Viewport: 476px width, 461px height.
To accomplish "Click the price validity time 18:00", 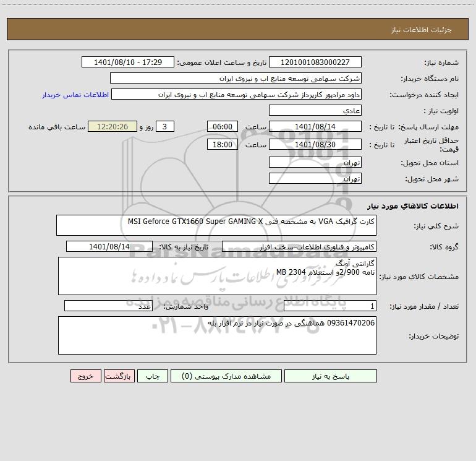I will pos(222,144).
